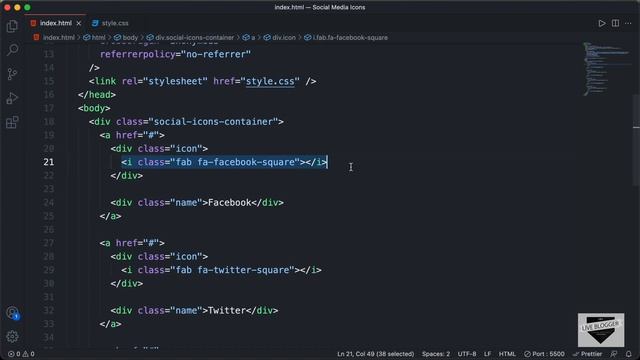Close the index.html tab
The image size is (640, 360).
pos(79,23)
